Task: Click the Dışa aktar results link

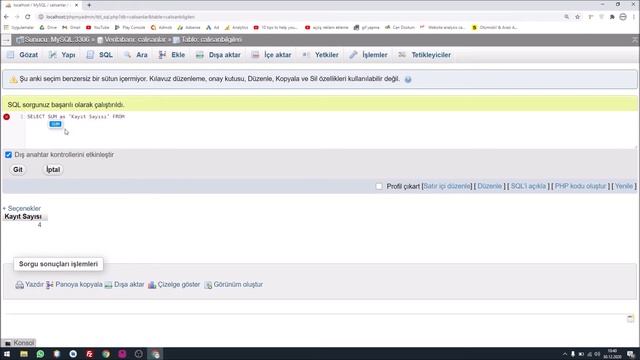Action: pos(129,284)
